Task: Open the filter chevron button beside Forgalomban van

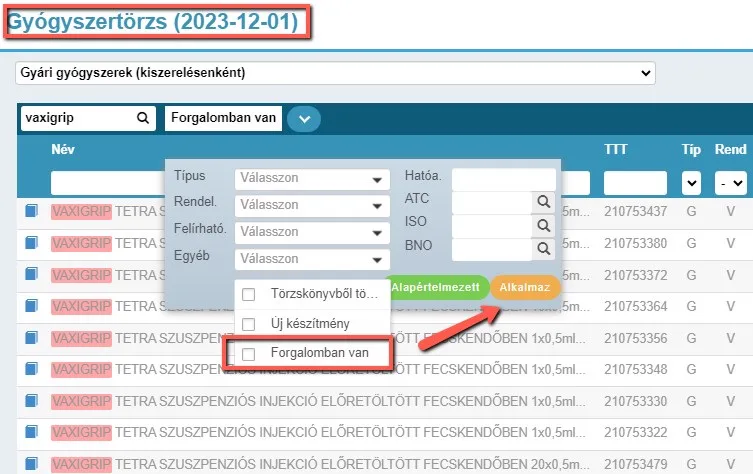Action: tap(304, 119)
